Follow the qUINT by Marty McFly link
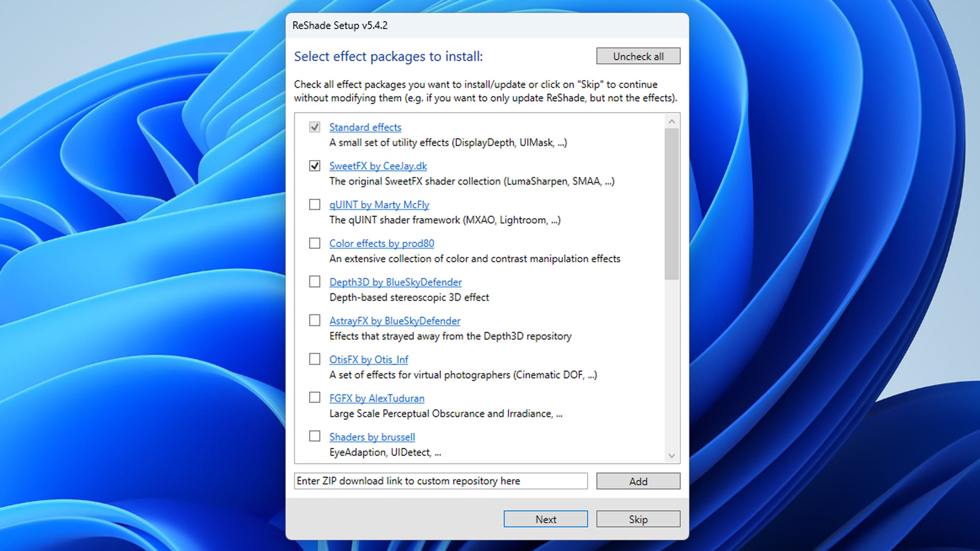 (379, 205)
